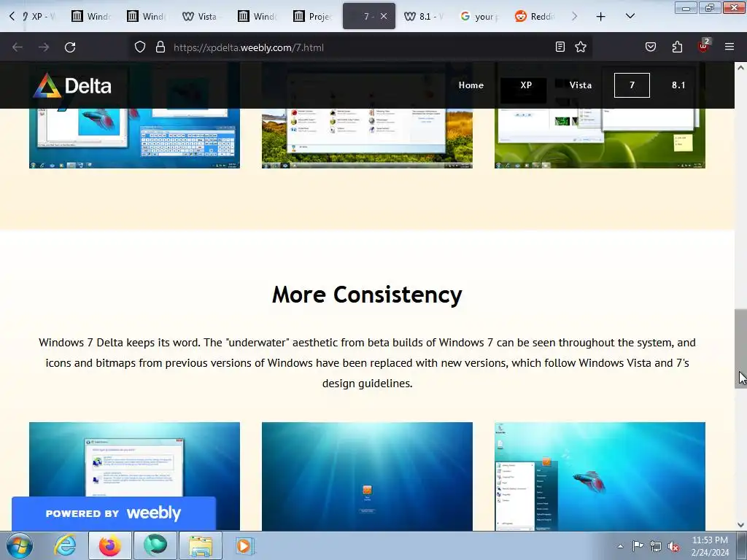Toggle reader view icon in address bar
The height and width of the screenshot is (560, 747).
click(x=560, y=47)
